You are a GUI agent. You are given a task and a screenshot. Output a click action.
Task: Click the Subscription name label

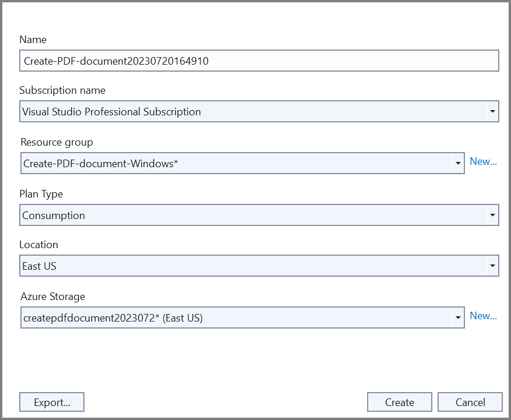click(62, 90)
